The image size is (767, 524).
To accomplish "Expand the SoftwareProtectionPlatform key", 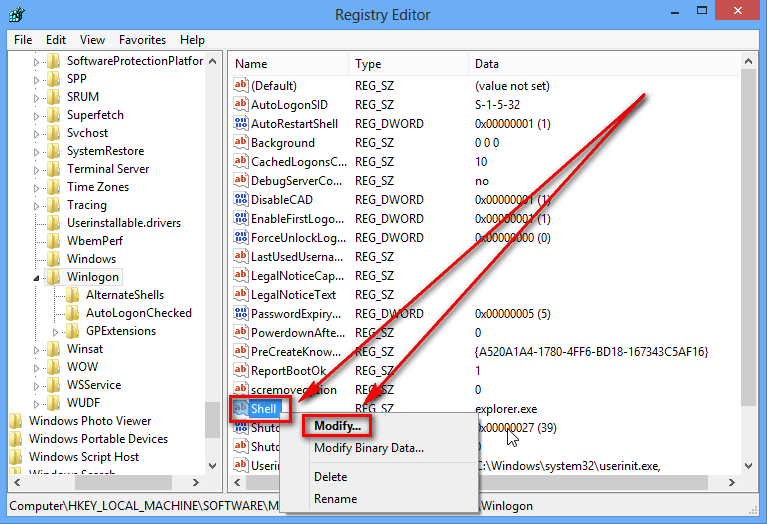I will pos(36,62).
